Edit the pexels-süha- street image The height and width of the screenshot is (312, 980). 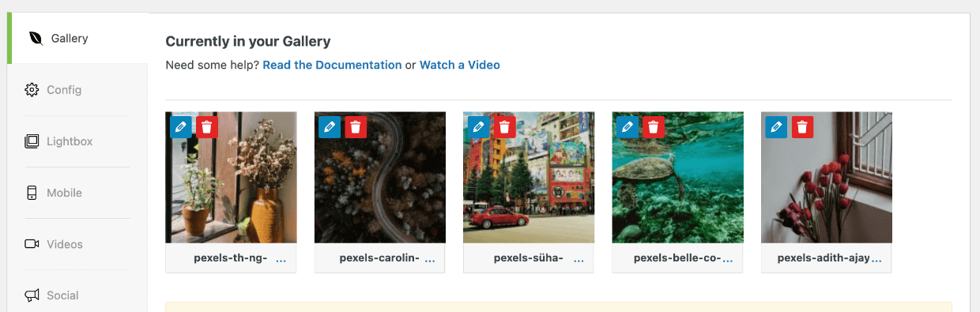479,126
